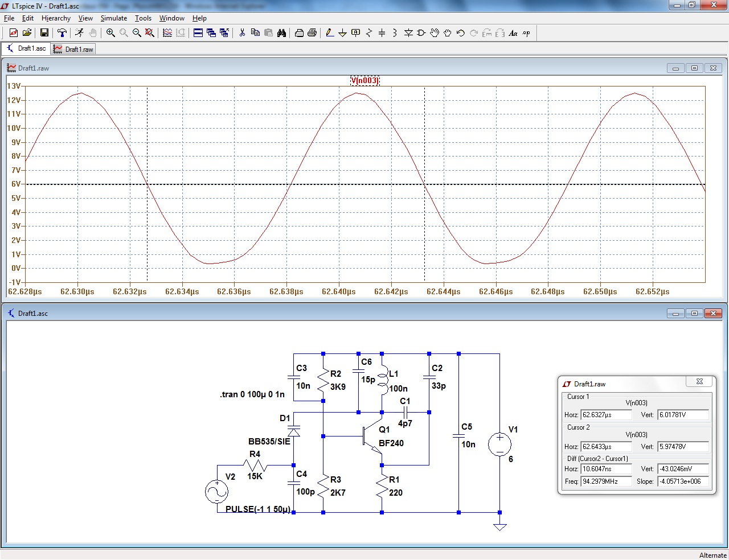Choose the Capacitor component tool
Viewport: 729px width, 560px height.
coord(382,33)
